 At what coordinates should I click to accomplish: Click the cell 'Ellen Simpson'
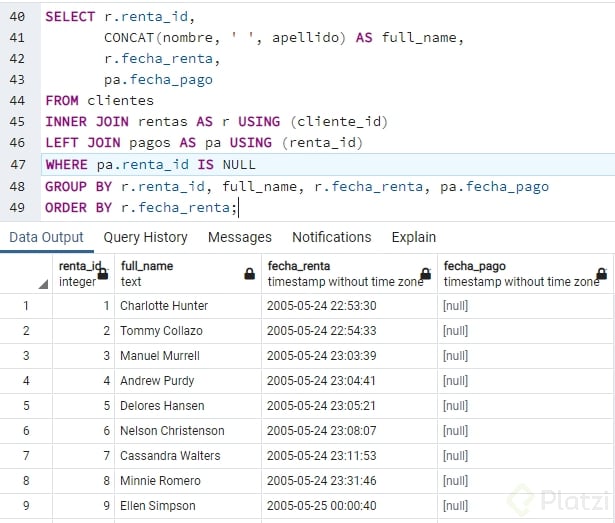point(188,506)
